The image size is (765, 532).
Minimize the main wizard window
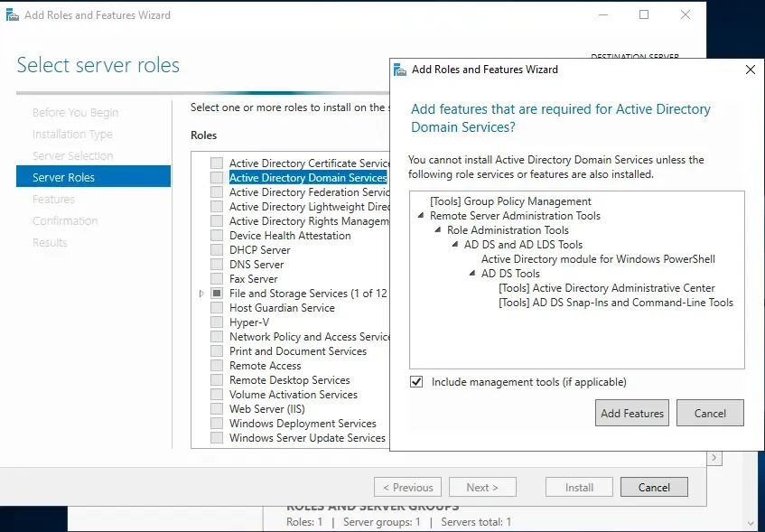[x=603, y=14]
